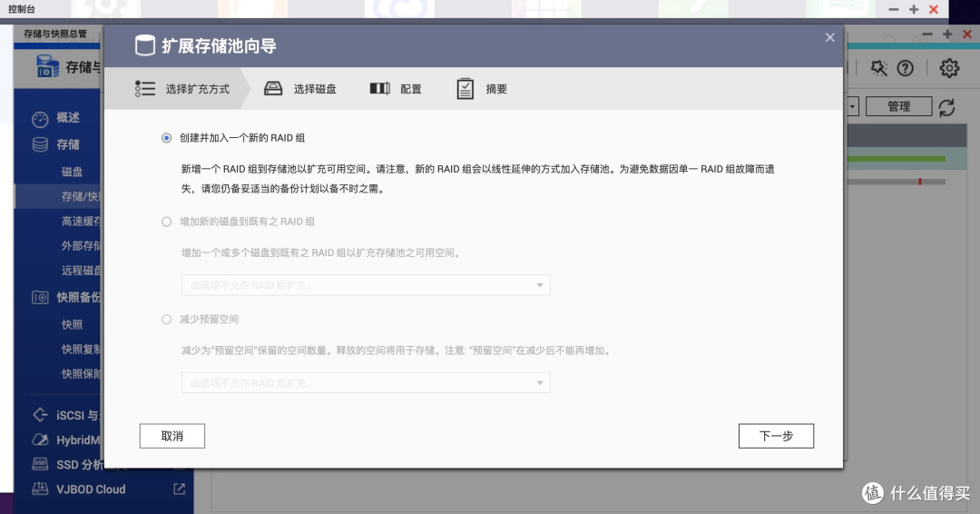980x514 pixels.
Task: Open the existing RAID group dropdown
Action: (366, 285)
